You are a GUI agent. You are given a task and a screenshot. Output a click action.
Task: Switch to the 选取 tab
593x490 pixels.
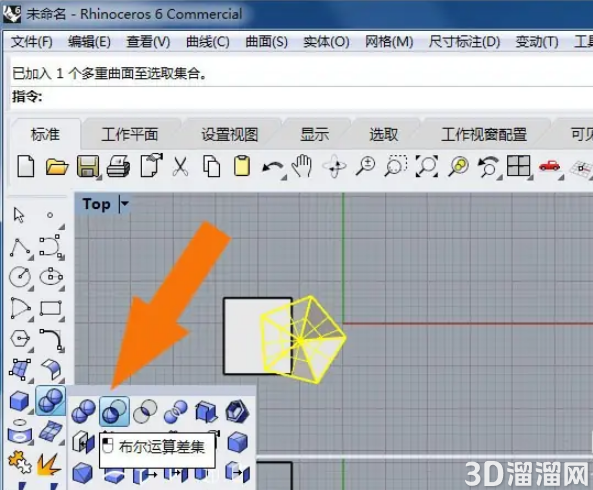coord(383,135)
